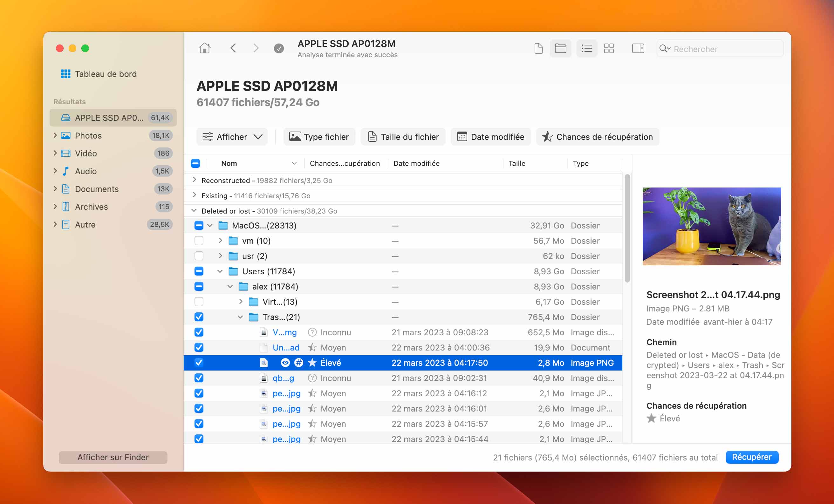Toggle the select-all checkbox in header
Viewport: 834px width, 504px height.
tap(195, 163)
